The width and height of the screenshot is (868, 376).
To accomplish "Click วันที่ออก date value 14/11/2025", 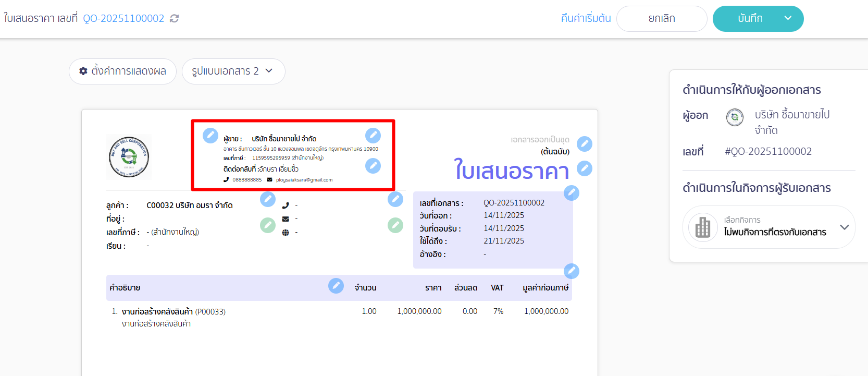I will click(504, 215).
